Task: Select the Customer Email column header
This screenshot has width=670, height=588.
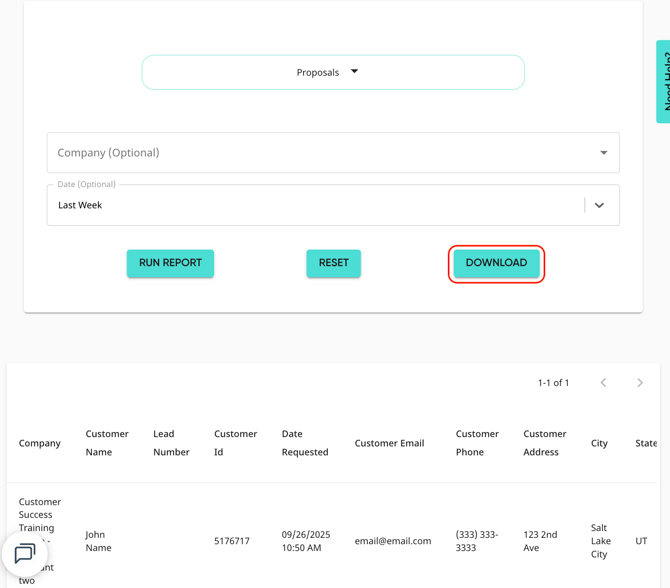Action: tap(389, 443)
